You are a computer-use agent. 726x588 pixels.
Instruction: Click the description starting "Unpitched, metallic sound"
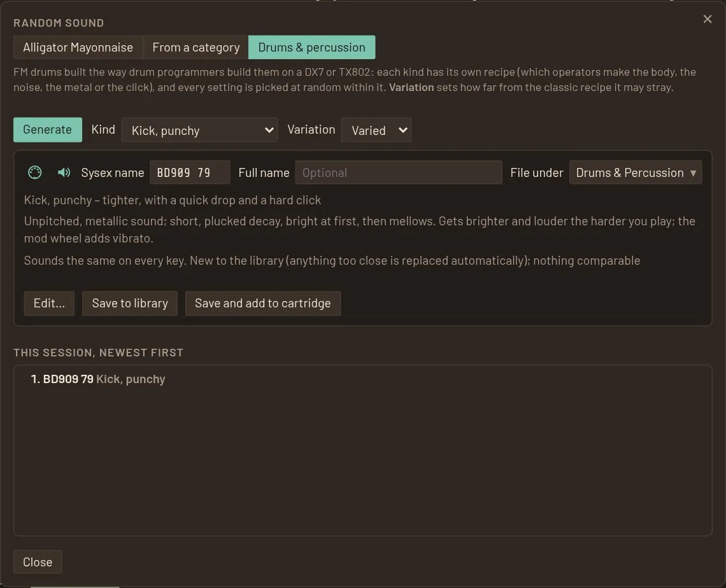tap(360, 230)
